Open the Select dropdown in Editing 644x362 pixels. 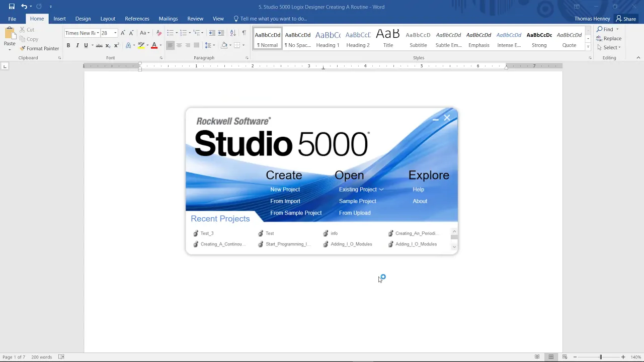(x=609, y=47)
